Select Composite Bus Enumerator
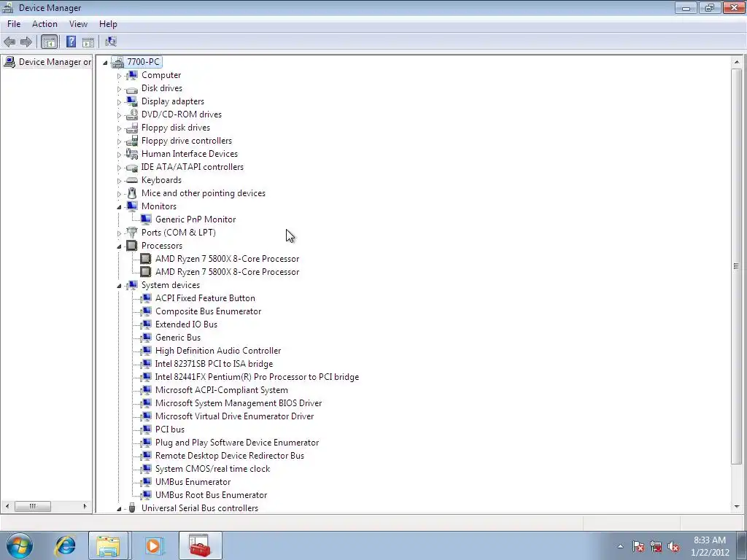The image size is (747, 560). point(208,311)
